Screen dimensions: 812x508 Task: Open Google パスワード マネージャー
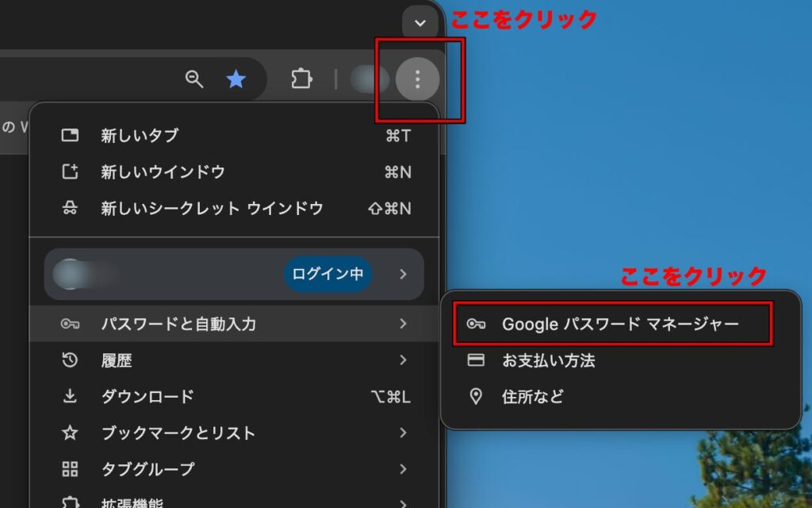coord(619,324)
